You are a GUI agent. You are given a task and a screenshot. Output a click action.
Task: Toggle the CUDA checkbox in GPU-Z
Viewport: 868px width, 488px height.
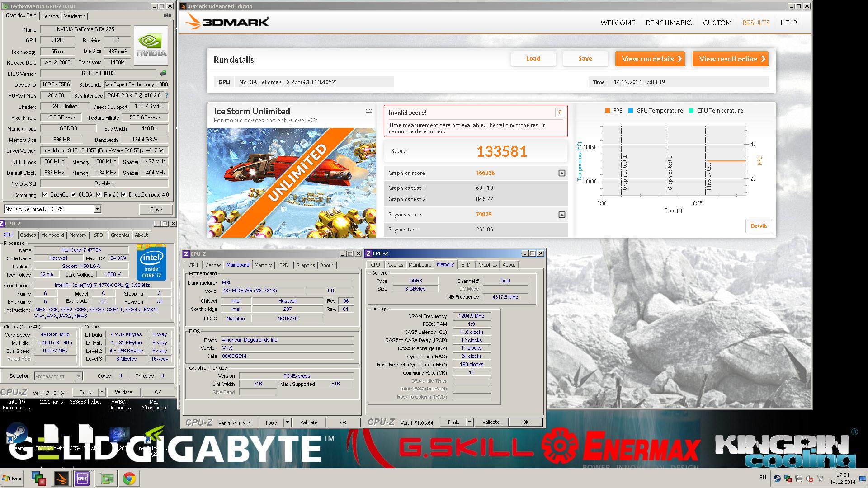point(73,195)
